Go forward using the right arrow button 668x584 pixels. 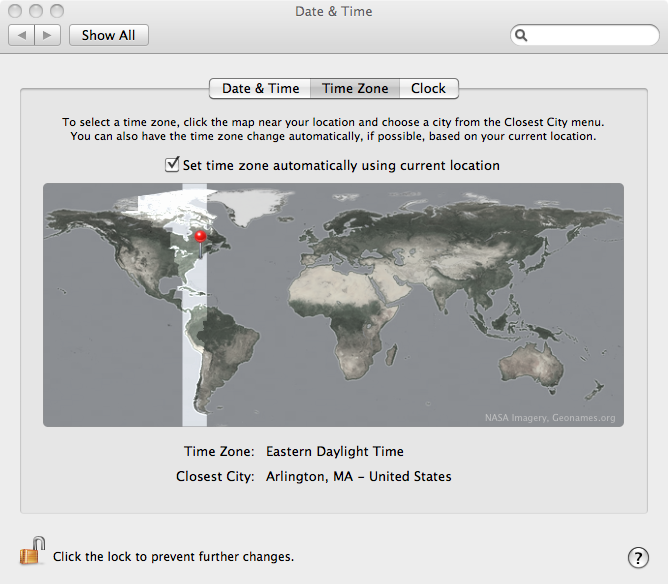point(49,35)
